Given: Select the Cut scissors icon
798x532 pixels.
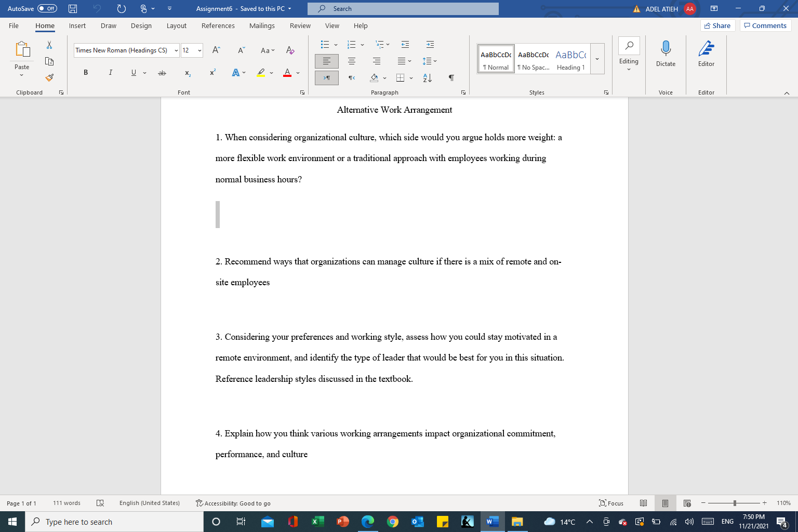Looking at the screenshot, I should (x=49, y=45).
